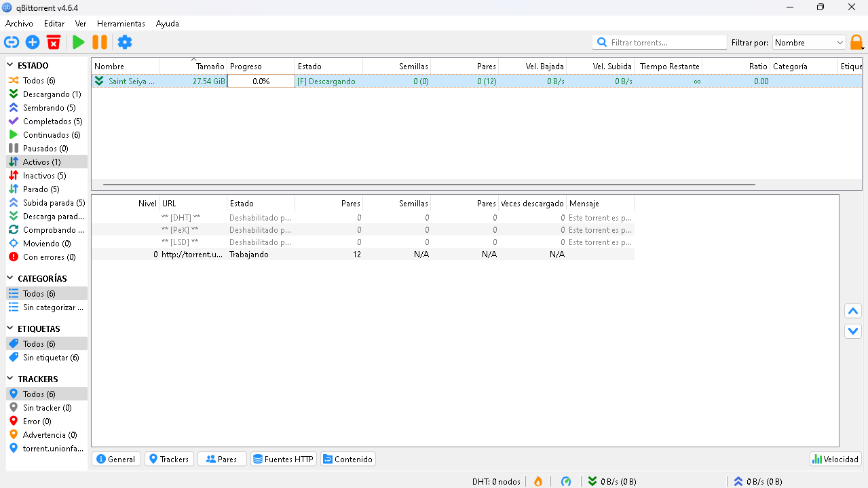The image size is (868, 488).
Task: Select the tracker Error (0) filter
Action: click(x=47, y=421)
